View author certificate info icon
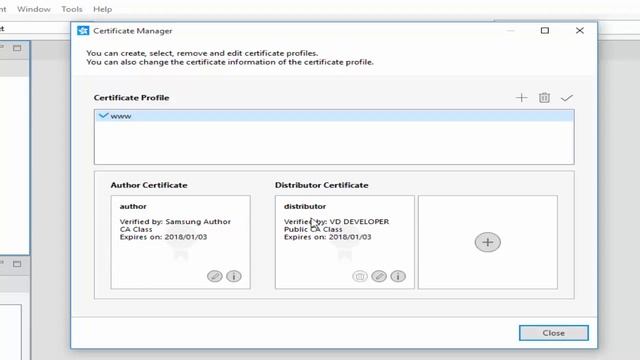Image resolution: width=640 pixels, height=360 pixels. 234,276
